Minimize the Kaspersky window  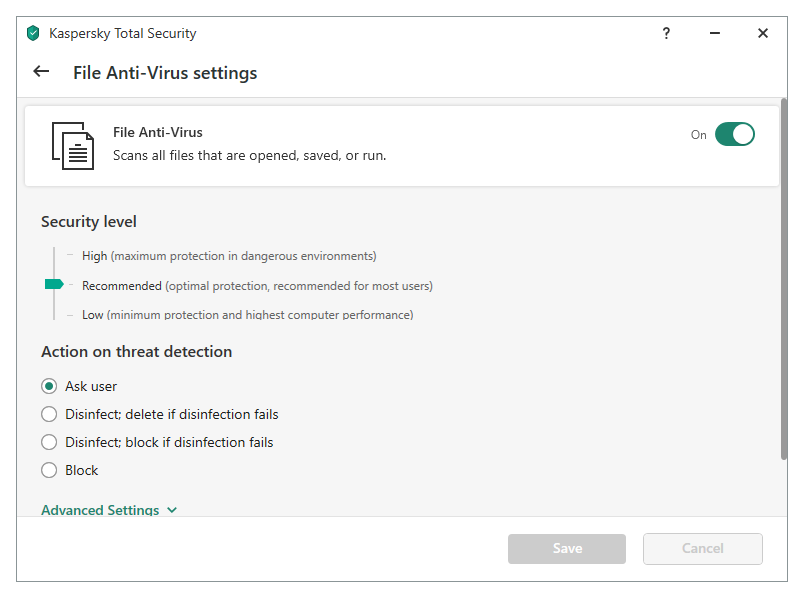pyautogui.click(x=715, y=33)
